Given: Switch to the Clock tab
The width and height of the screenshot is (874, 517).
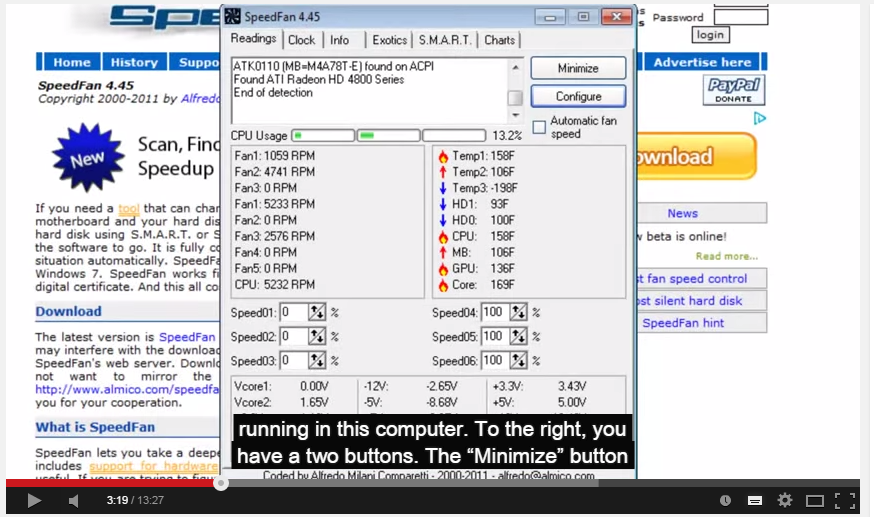Looking at the screenshot, I should (x=302, y=40).
